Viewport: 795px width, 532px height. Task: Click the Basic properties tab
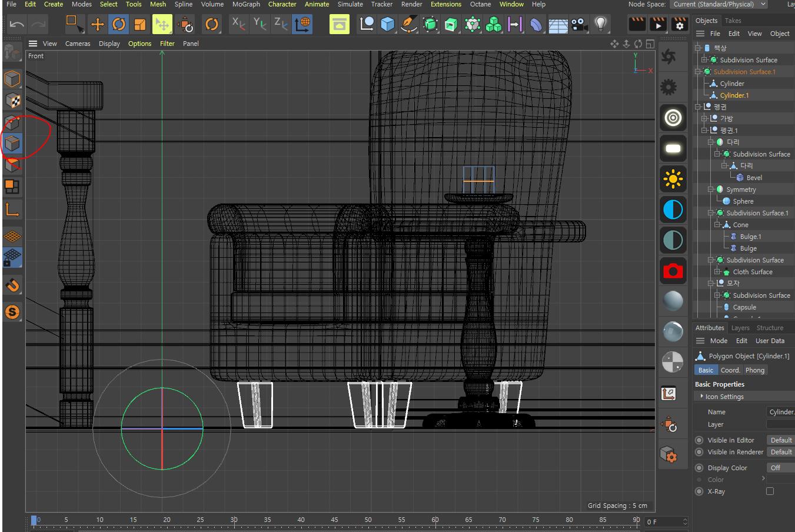coord(706,370)
